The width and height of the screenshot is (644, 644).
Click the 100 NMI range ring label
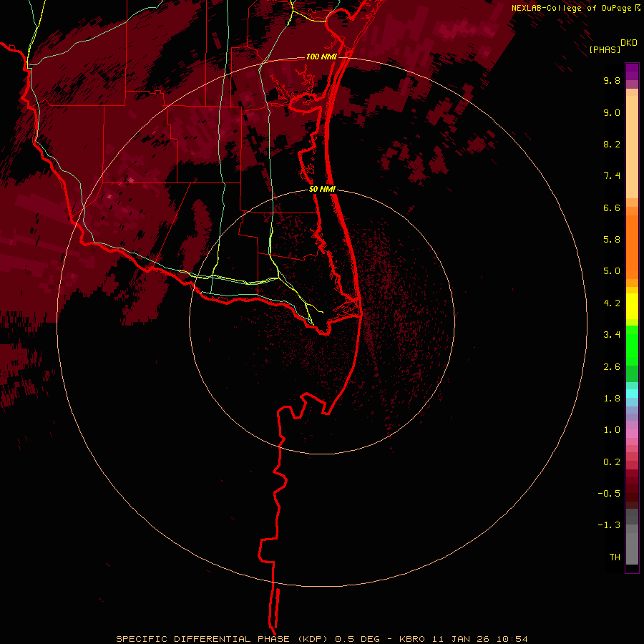point(321,57)
